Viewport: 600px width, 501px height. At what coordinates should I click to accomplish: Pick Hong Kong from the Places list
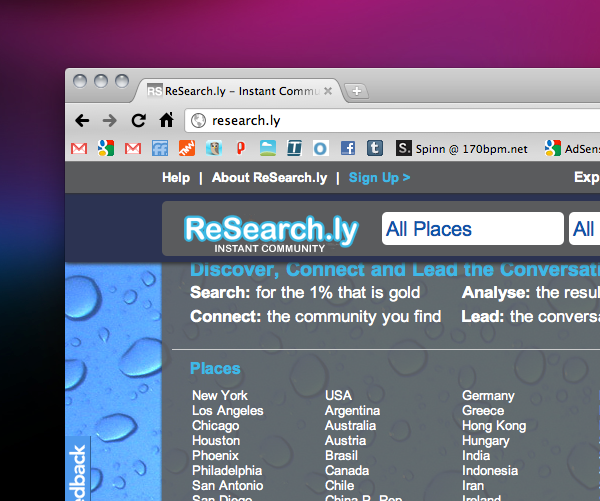coord(494,426)
